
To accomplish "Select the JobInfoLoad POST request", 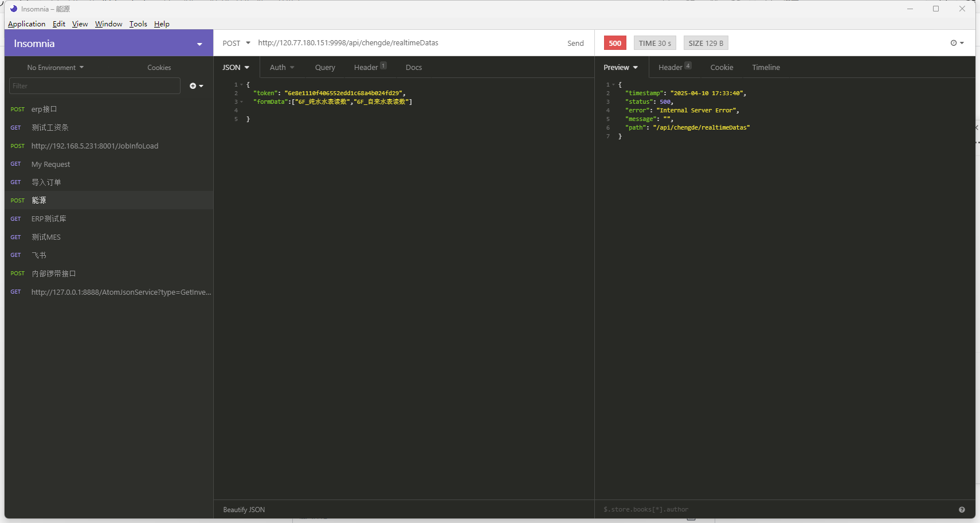I will coord(109,146).
